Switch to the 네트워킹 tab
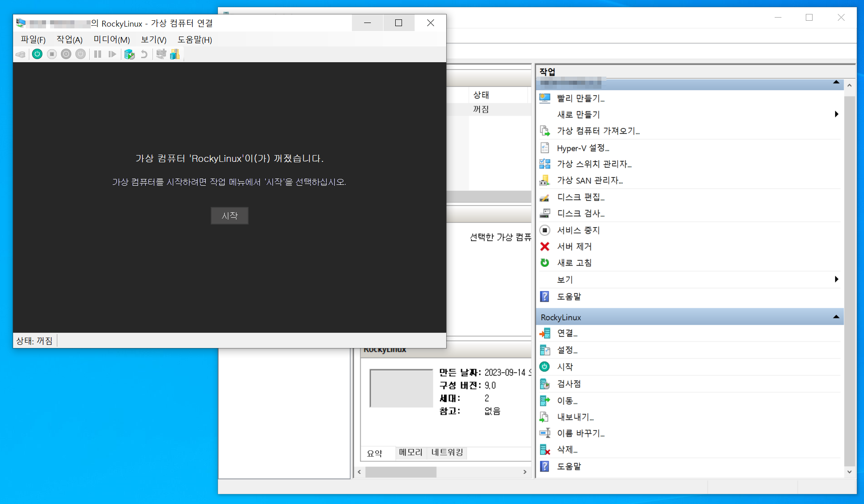The height and width of the screenshot is (504, 864). click(447, 452)
